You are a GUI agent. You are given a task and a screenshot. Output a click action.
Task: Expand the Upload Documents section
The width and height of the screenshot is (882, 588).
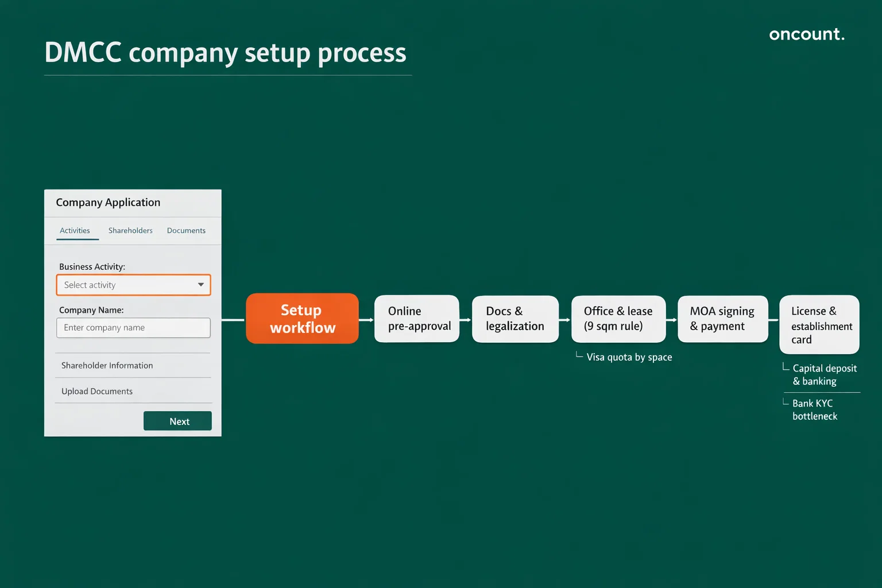[97, 391]
